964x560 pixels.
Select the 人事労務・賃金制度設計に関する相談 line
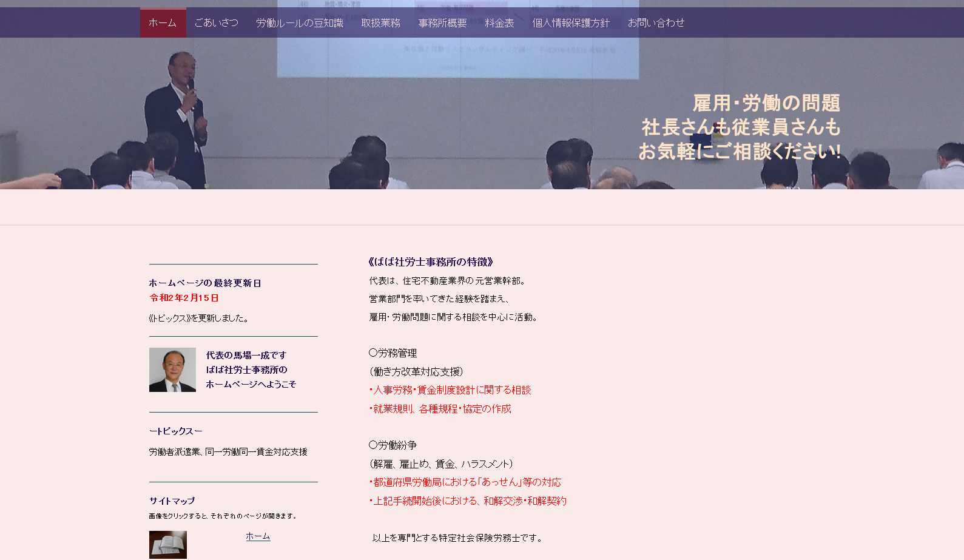pos(450,390)
